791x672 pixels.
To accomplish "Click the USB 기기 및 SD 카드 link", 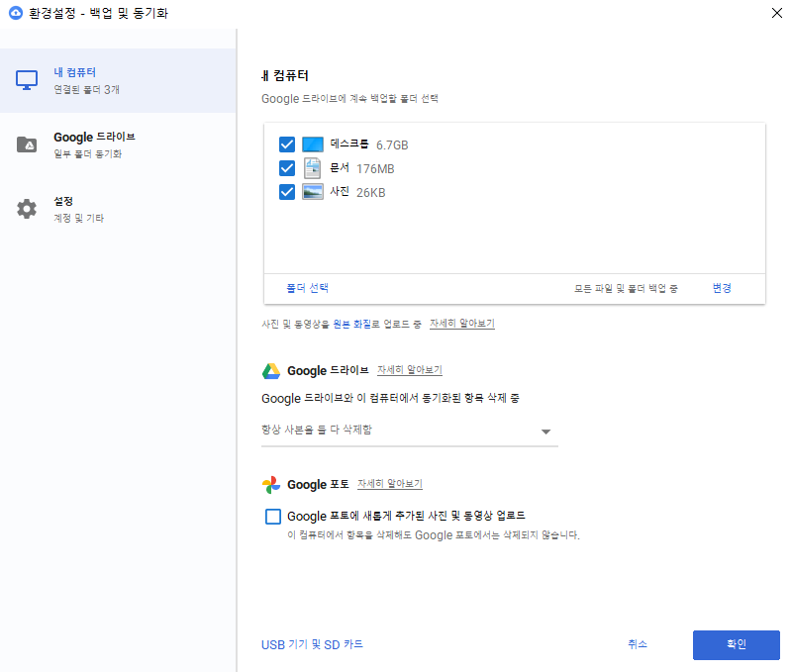I will [x=312, y=644].
